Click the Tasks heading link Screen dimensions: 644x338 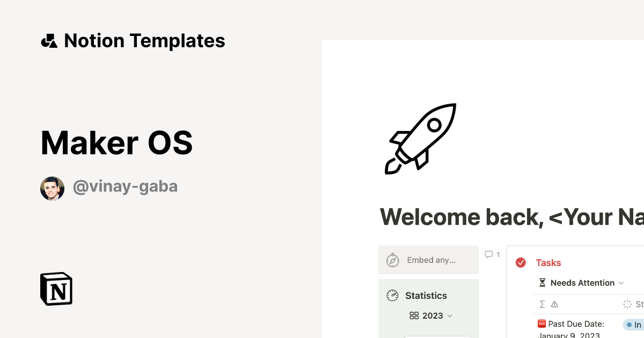pos(548,262)
